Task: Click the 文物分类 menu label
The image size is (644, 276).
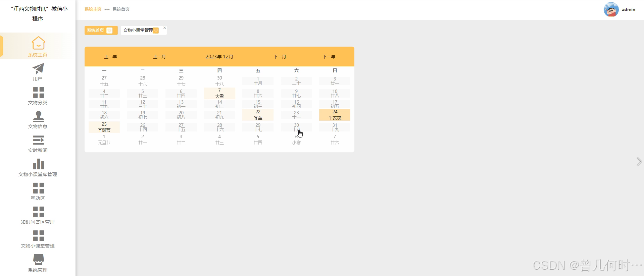Action: click(x=38, y=103)
